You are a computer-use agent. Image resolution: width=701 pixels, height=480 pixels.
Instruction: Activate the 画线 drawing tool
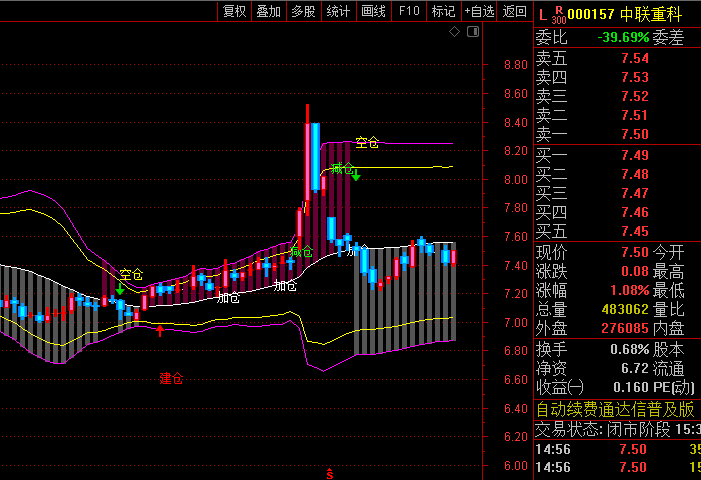pyautogui.click(x=374, y=11)
